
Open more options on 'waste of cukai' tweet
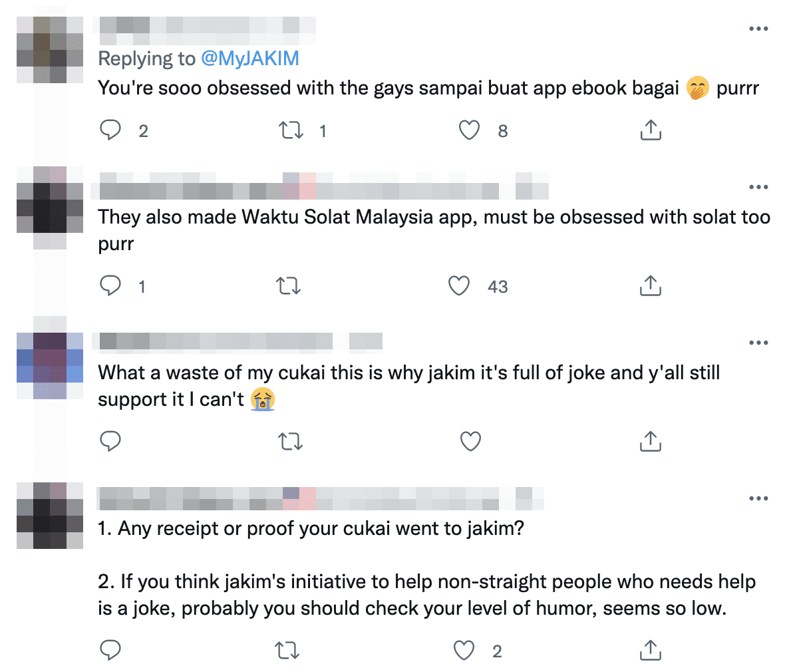pos(758,343)
